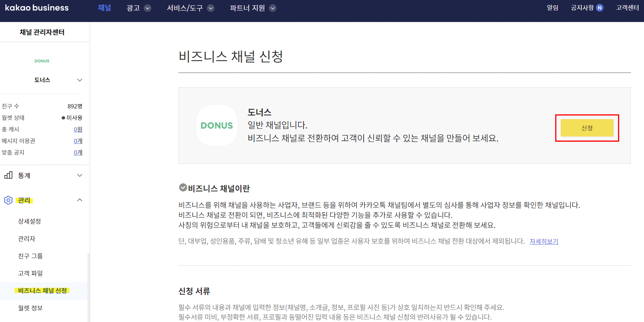Click the large DONUS channel profile image
Viewport: 644px width, 322px height.
(216, 125)
